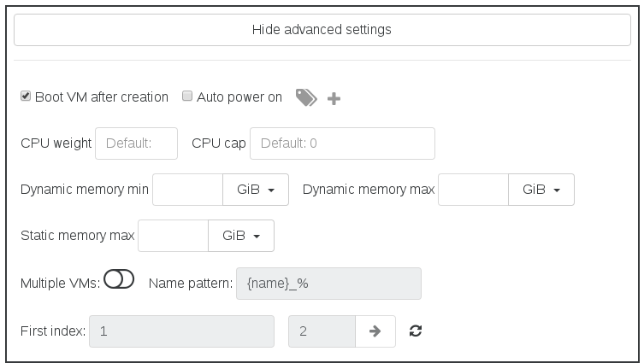Click the tags icon
The height and width of the screenshot is (363, 644).
(x=306, y=97)
